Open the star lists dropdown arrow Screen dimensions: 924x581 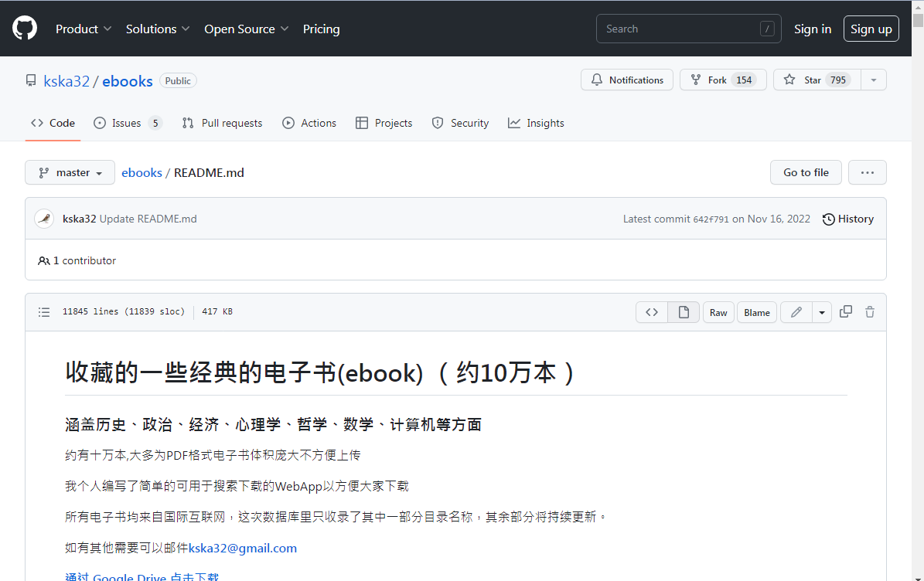tap(874, 80)
